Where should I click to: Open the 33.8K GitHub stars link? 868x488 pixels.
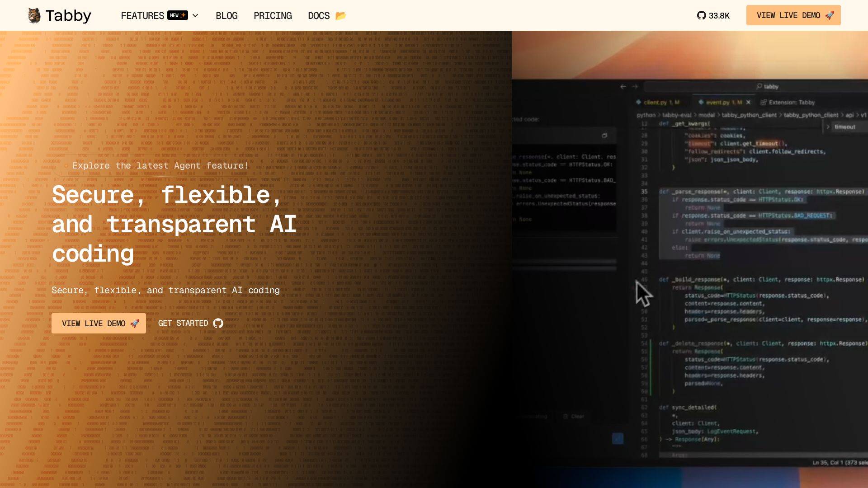pyautogui.click(x=713, y=15)
